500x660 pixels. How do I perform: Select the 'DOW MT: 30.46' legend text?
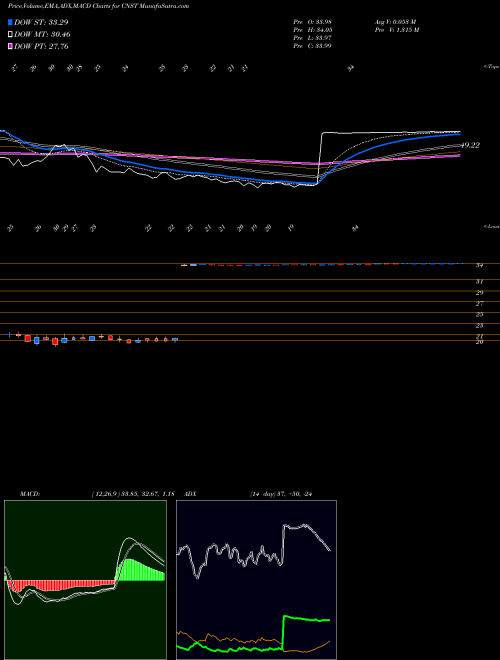43,35
